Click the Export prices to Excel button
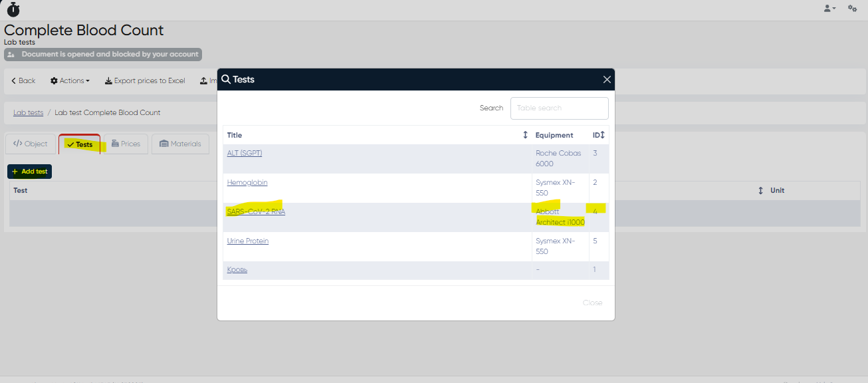Viewport: 868px width, 383px height. coord(145,80)
